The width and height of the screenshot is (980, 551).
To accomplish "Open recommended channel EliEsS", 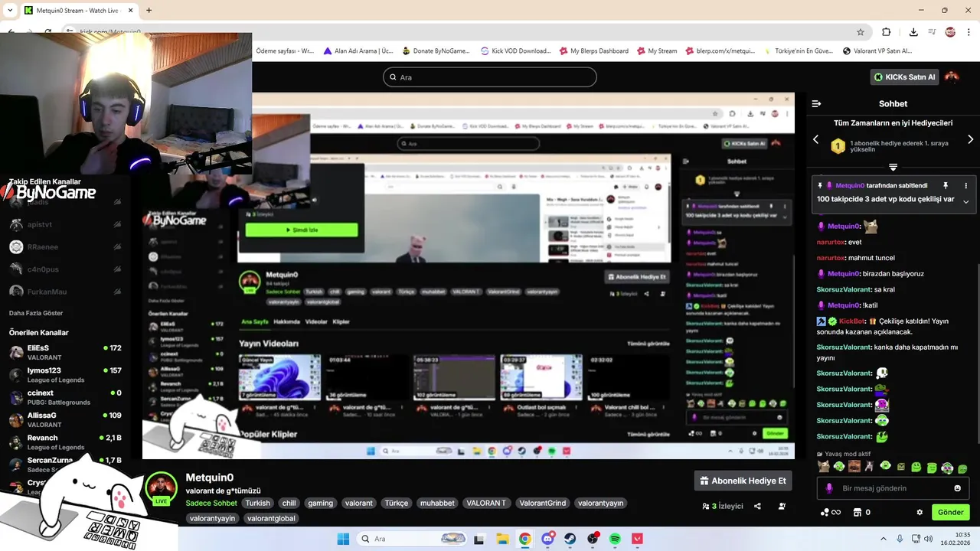I will pos(65,352).
